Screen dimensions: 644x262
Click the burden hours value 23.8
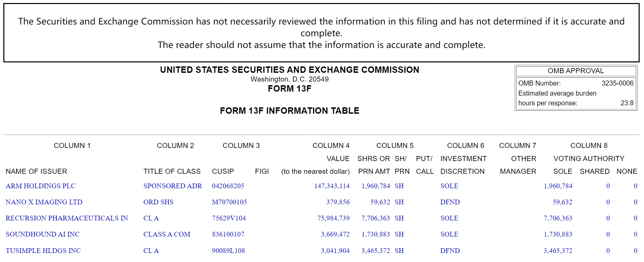click(627, 103)
